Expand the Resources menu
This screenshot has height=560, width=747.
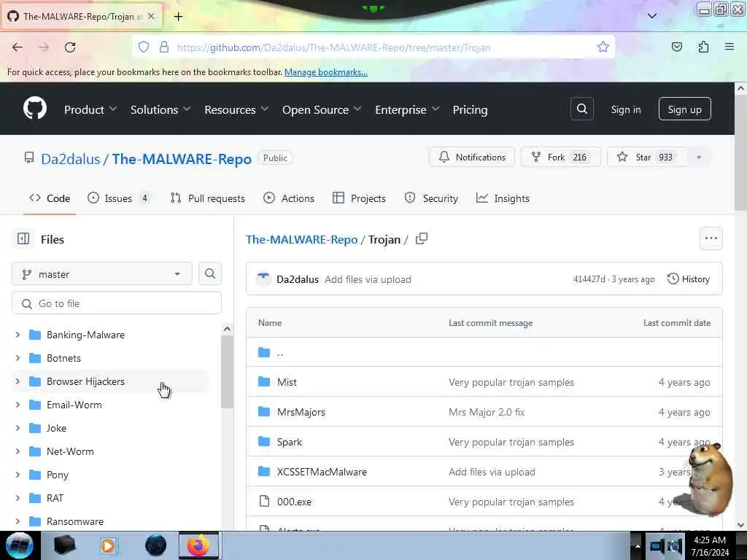click(x=236, y=109)
